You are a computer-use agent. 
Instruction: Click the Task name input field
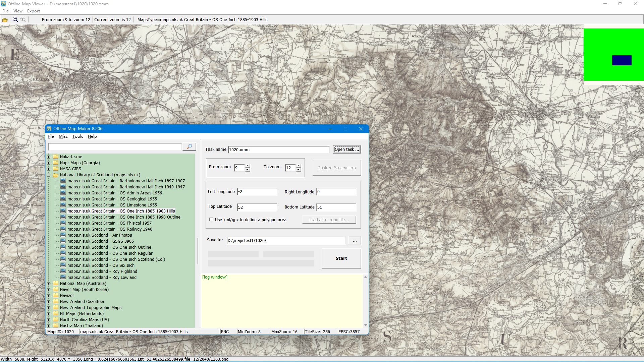pyautogui.click(x=279, y=149)
